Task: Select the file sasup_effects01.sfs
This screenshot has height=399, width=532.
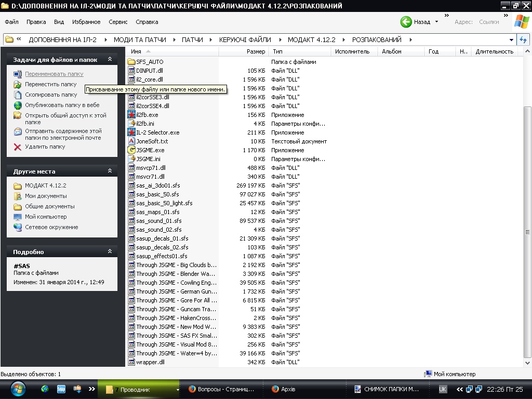Action: click(162, 256)
